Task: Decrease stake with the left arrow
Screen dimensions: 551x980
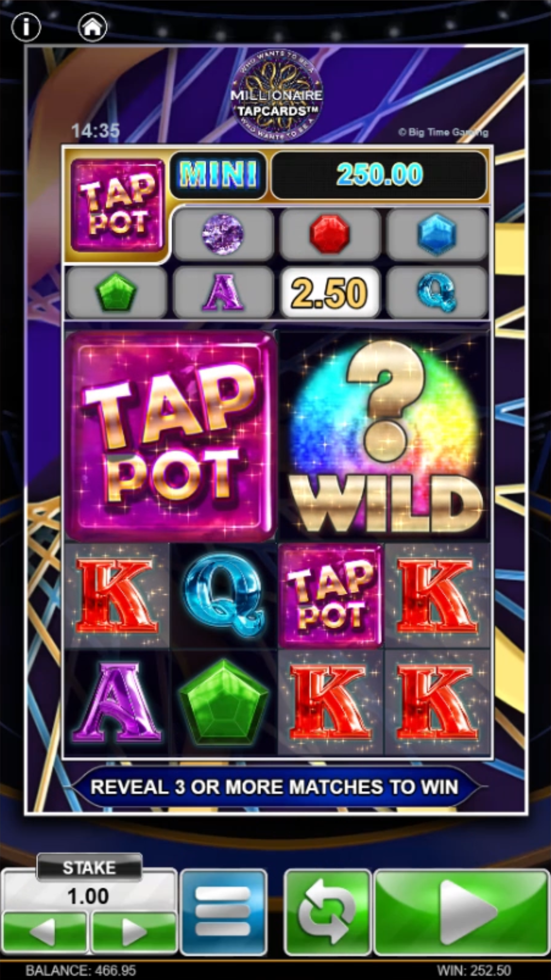Action: coord(45,932)
